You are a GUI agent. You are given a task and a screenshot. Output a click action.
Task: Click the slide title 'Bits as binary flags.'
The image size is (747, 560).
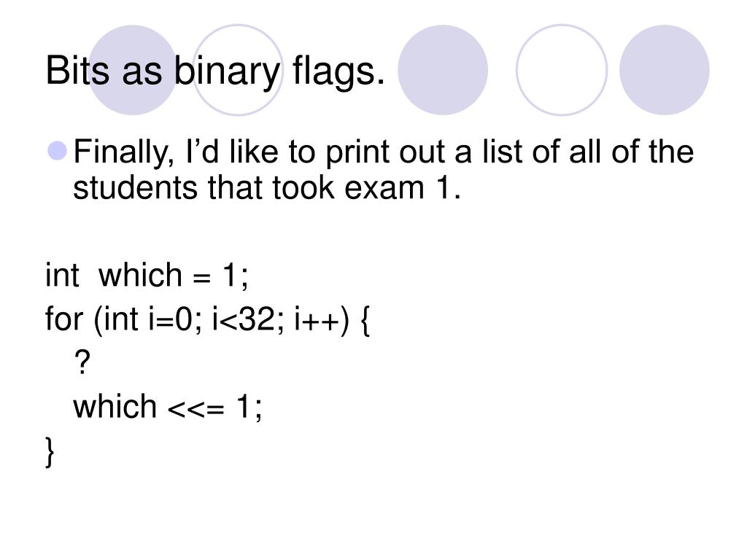[x=215, y=71]
